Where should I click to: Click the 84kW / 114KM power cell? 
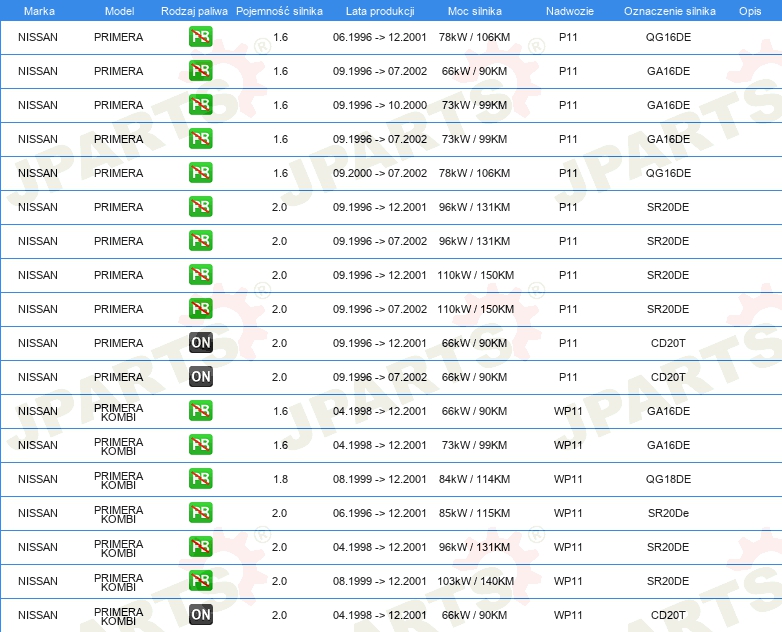[x=474, y=479]
